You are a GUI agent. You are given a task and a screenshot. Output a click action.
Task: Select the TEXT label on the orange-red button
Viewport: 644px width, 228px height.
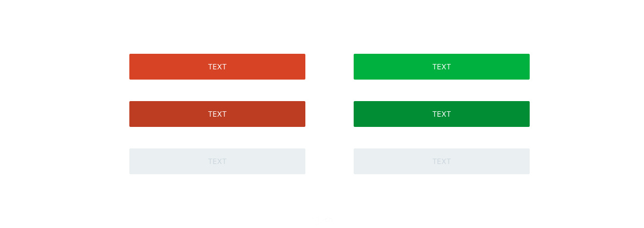(217, 67)
